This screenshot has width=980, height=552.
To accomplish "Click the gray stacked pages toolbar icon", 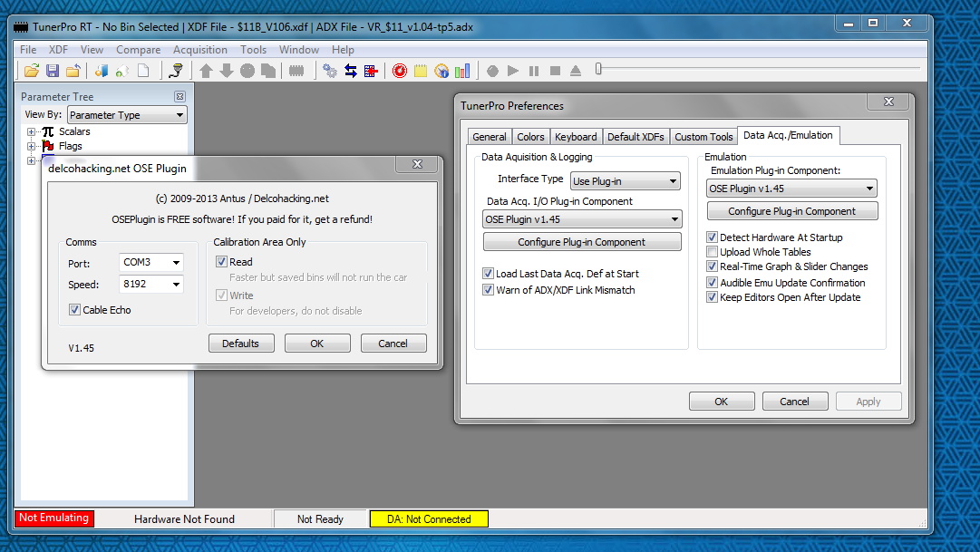I will click(268, 71).
